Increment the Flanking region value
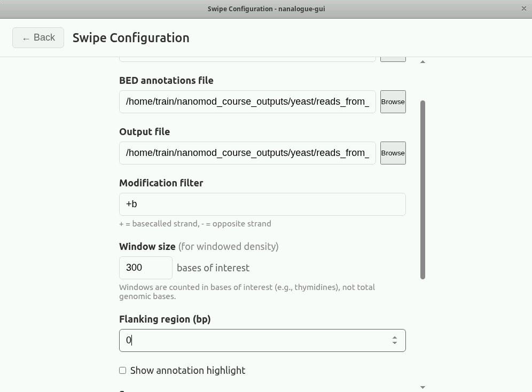This screenshot has width=532, height=392. pyautogui.click(x=394, y=337)
